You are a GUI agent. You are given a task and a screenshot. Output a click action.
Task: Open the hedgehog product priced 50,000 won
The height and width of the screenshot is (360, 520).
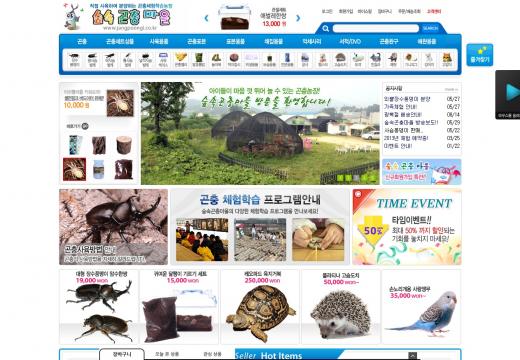click(341, 307)
